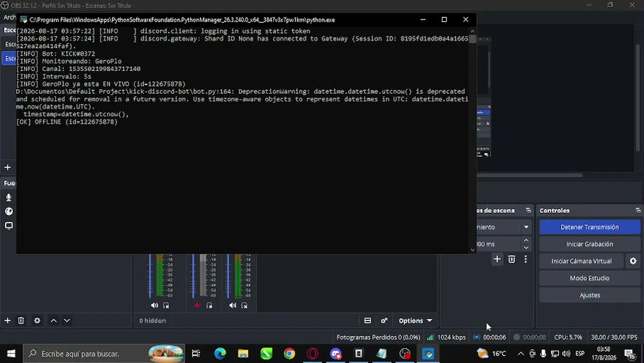Viewport: 644px width, 363px height.
Task: Click '[INFO] Bot: KICK#0372' console line
Action: point(56,54)
